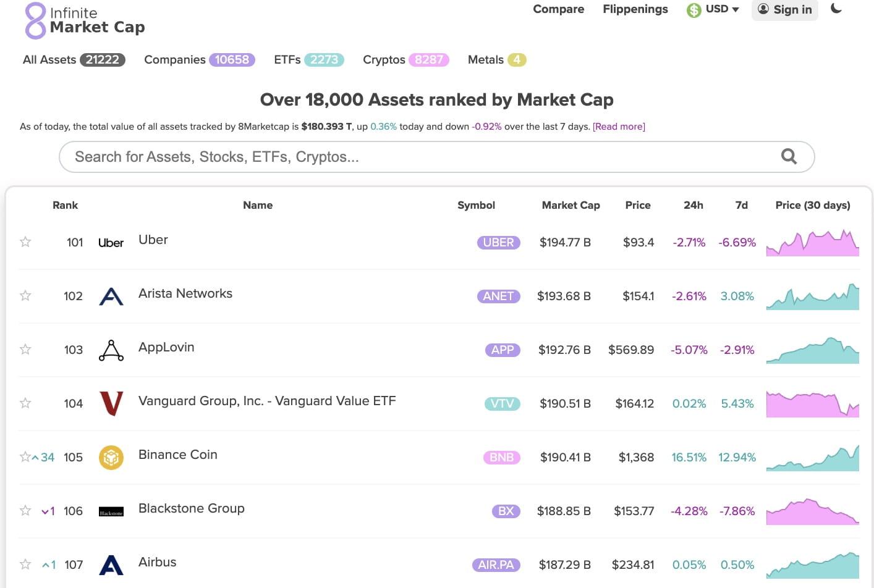The image size is (874, 588).
Task: Click the Vanguard red V logo
Action: (x=111, y=404)
